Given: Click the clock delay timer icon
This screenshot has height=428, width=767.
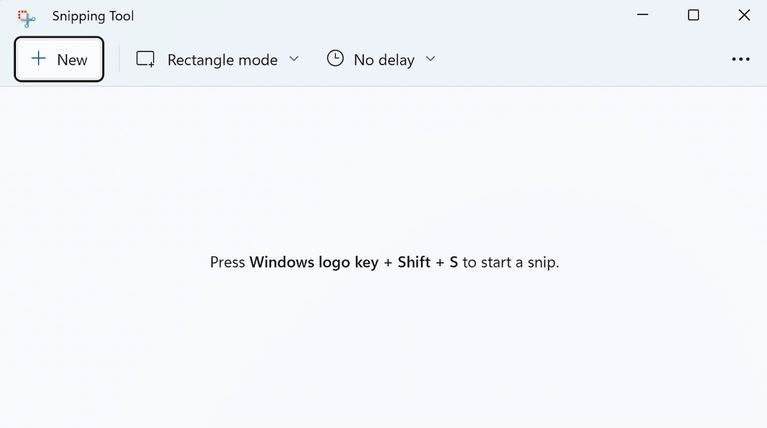Looking at the screenshot, I should [335, 59].
